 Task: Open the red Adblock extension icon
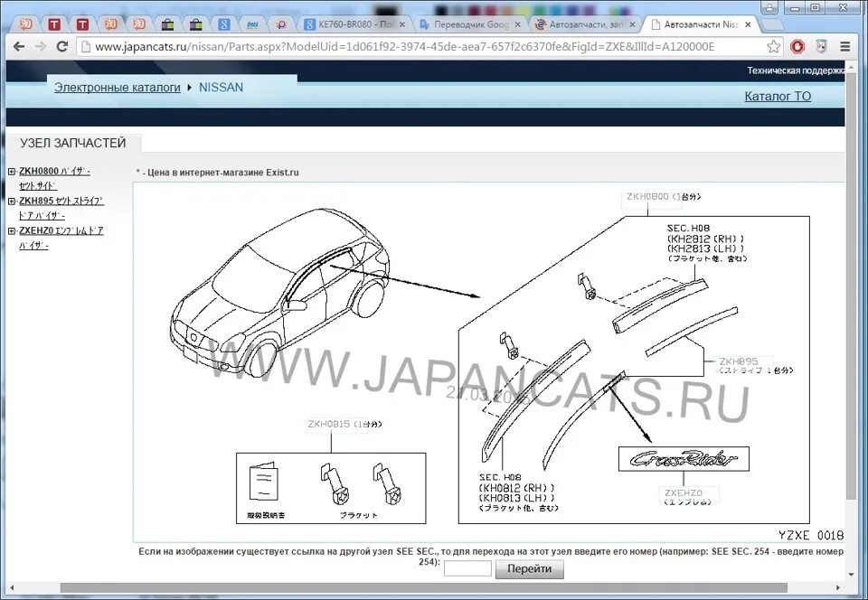click(x=797, y=46)
